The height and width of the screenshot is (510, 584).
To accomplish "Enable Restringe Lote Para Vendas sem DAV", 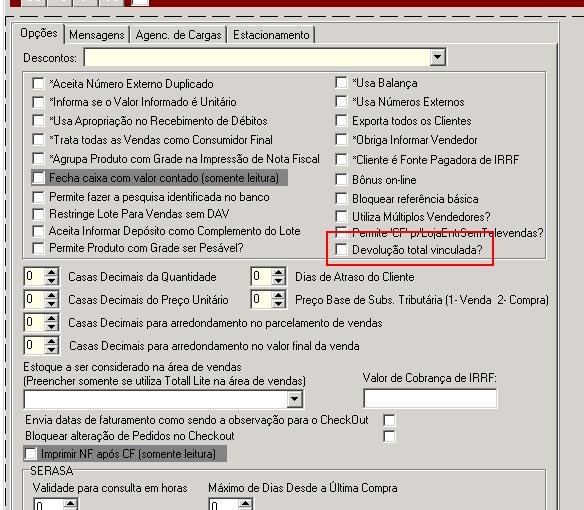I will point(38,214).
